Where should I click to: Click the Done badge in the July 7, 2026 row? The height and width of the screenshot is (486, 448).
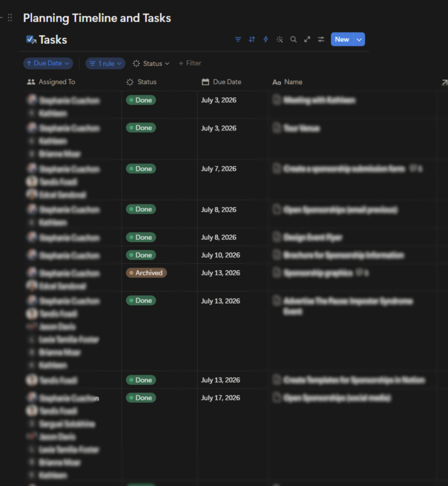coord(141,169)
